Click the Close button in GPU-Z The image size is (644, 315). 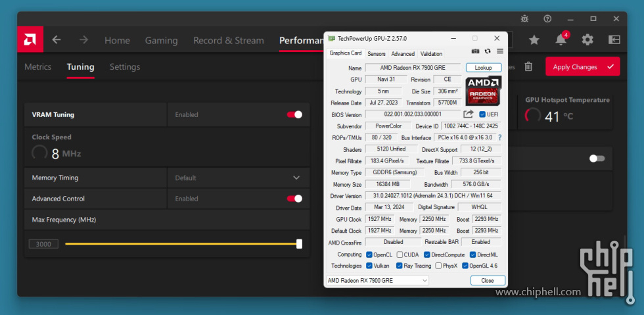[x=488, y=280]
